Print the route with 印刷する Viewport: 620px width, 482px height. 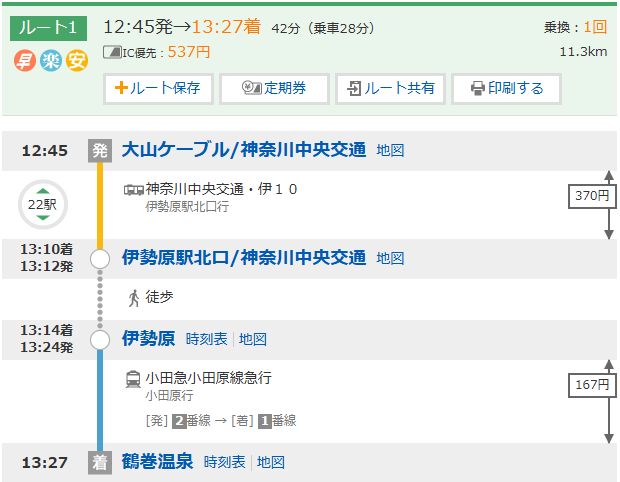point(506,88)
